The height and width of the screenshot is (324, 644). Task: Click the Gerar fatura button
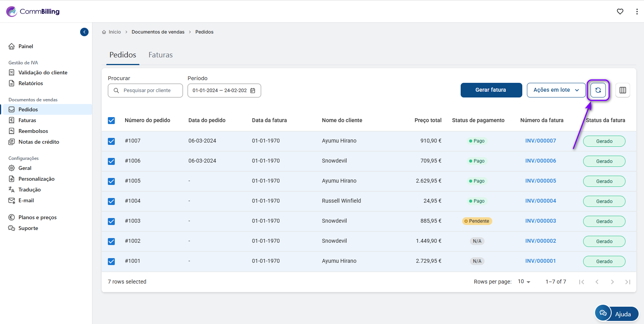point(491,90)
